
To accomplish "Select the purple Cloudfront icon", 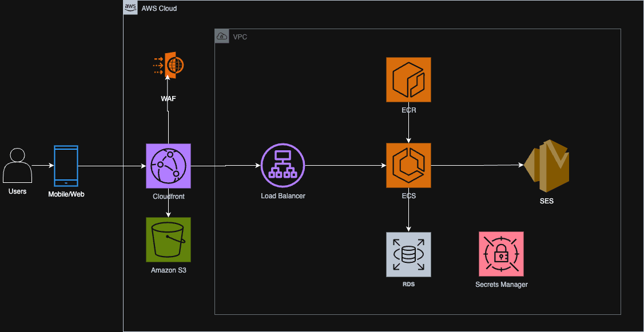I will coord(168,166).
